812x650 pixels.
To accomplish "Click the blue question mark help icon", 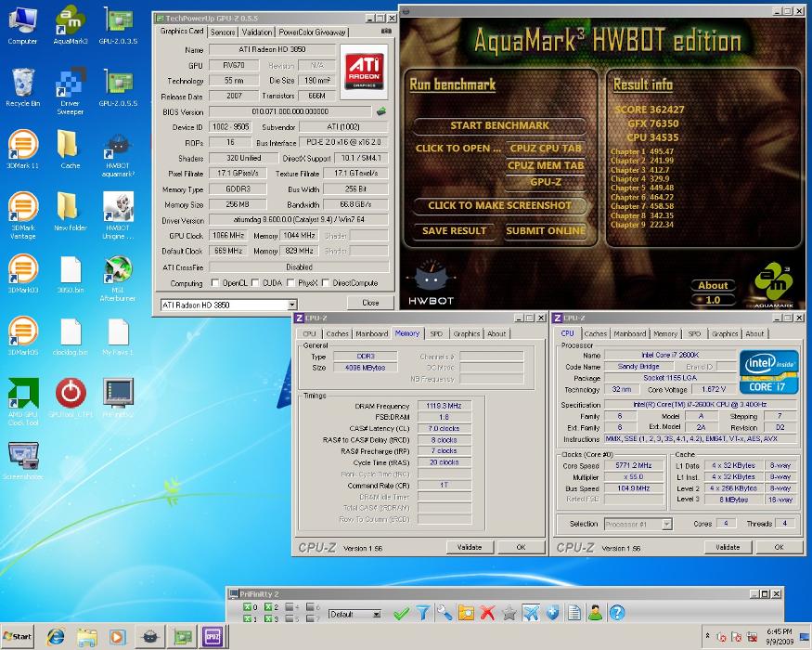I will 617,614.
